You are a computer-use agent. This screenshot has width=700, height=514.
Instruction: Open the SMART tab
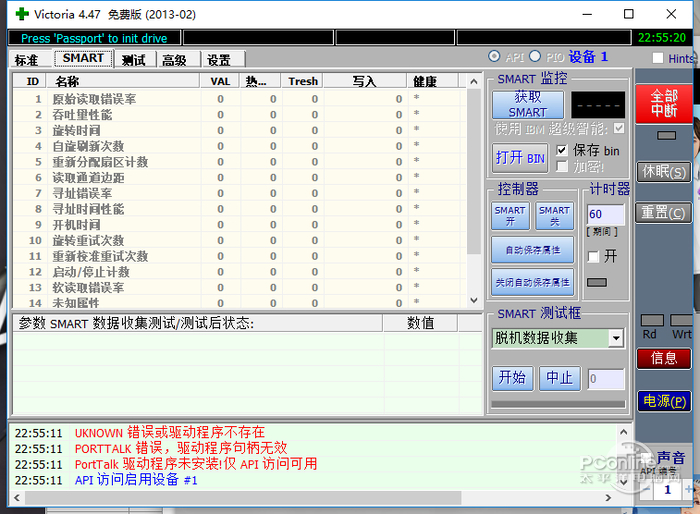83,59
